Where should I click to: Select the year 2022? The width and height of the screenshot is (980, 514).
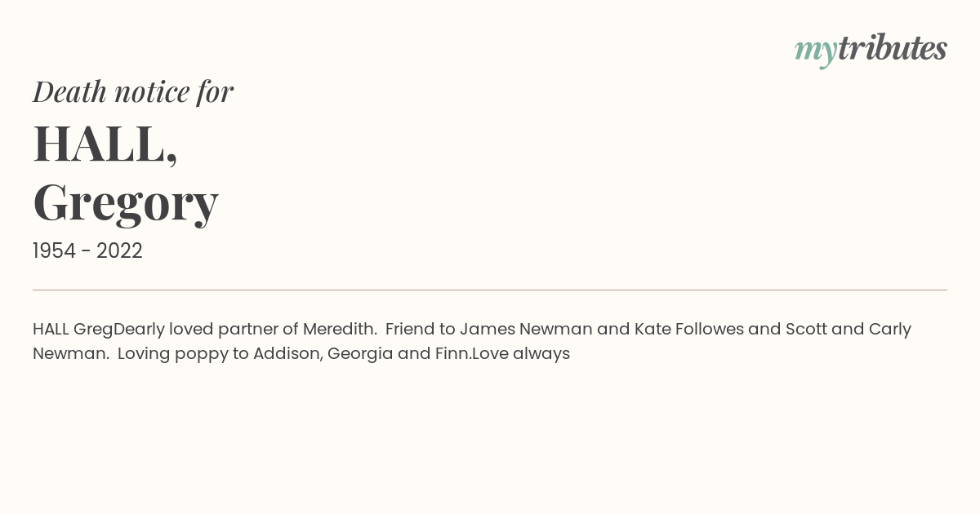click(119, 251)
